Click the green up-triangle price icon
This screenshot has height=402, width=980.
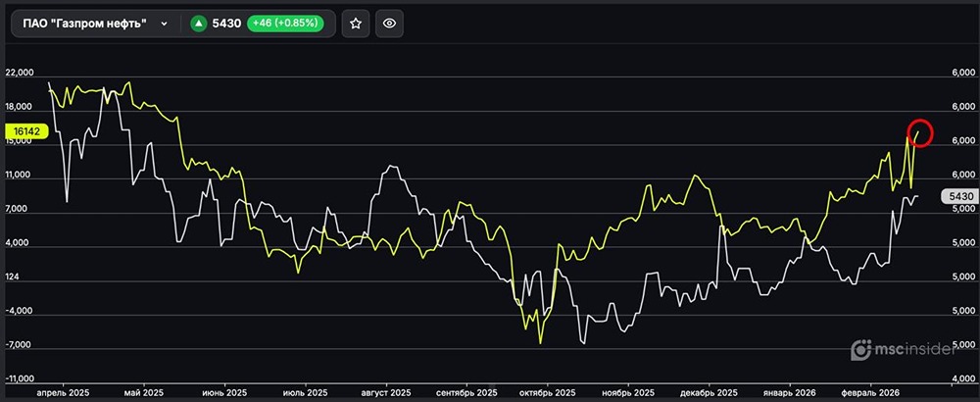197,24
